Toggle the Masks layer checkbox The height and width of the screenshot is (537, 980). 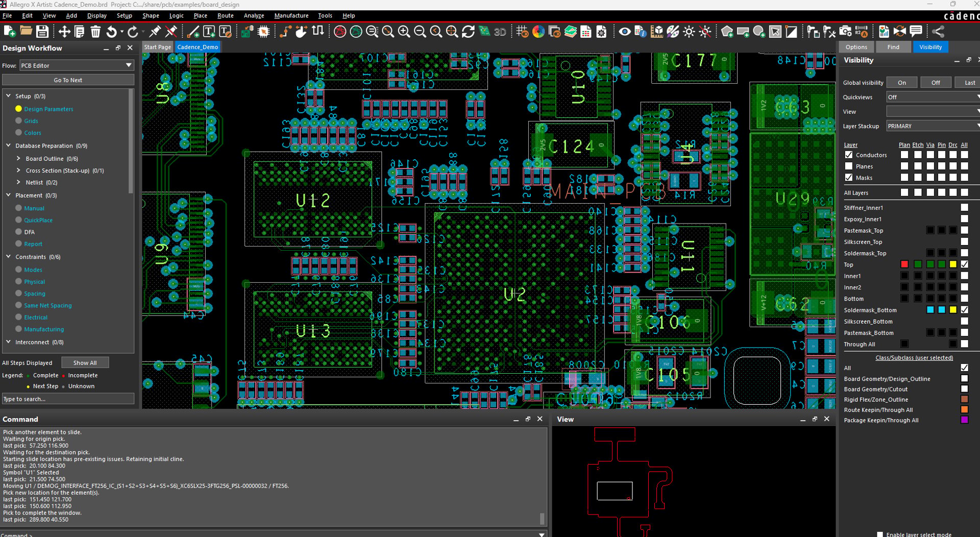(x=849, y=178)
